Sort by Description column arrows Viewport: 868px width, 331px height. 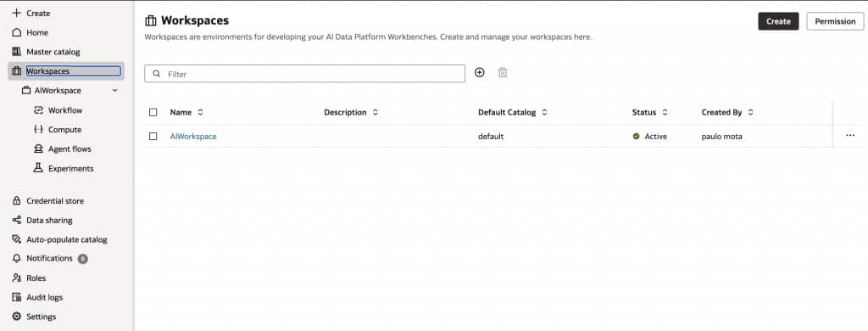tap(376, 112)
